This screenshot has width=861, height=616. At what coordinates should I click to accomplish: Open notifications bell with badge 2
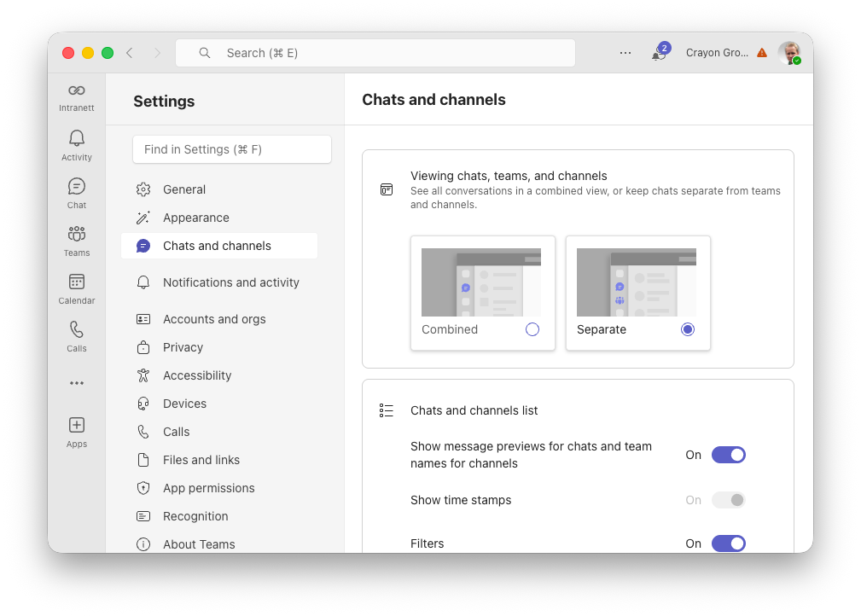659,53
